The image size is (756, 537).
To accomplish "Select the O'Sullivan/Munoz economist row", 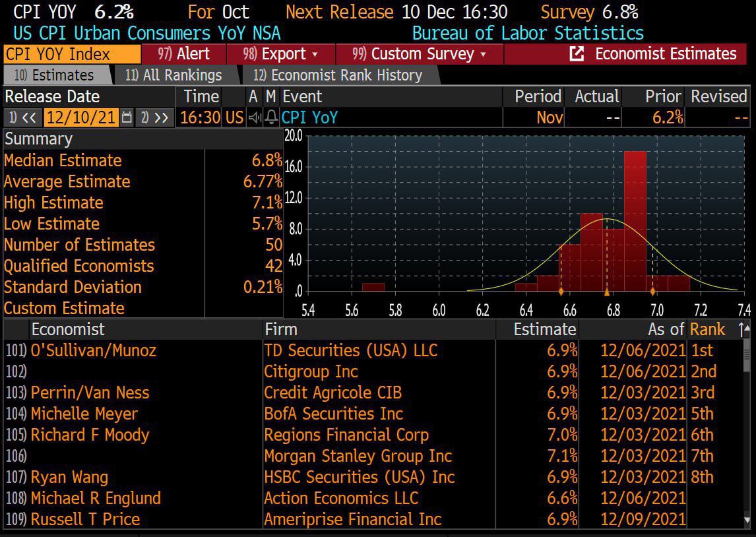I will point(374,350).
